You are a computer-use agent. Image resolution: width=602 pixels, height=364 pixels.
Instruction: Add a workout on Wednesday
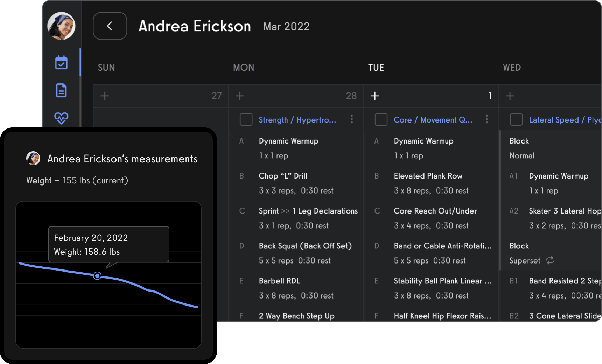[510, 96]
